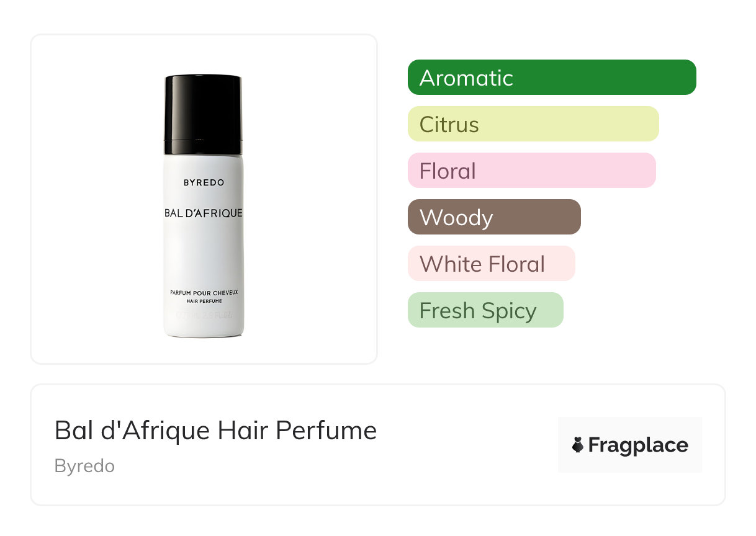The image size is (756, 536).
Task: Click the BYREDO text on the bottle
Action: (204, 182)
